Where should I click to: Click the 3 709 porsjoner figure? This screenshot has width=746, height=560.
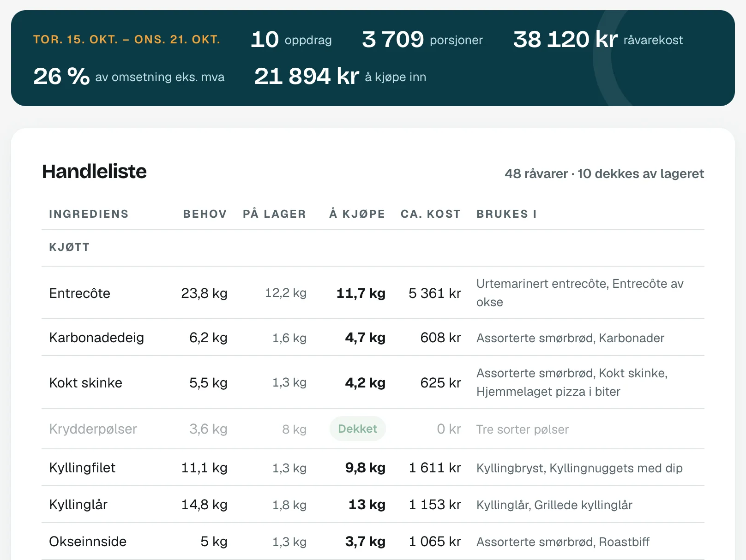[422, 40]
